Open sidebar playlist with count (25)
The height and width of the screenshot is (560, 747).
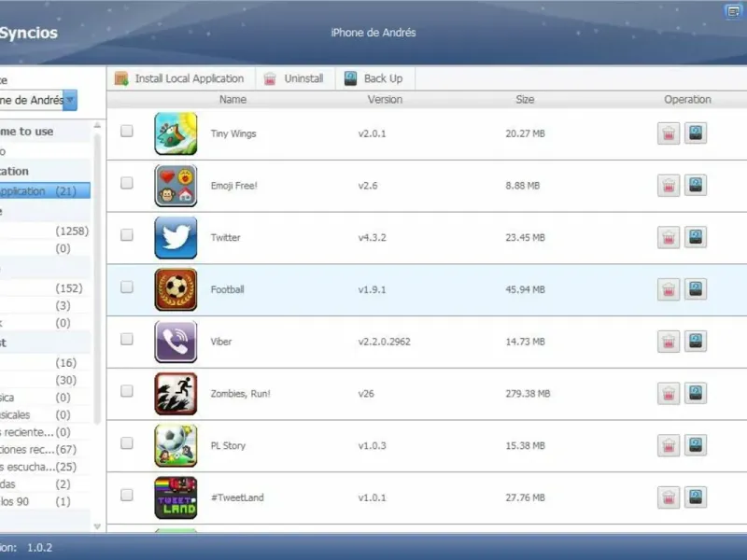(45, 467)
